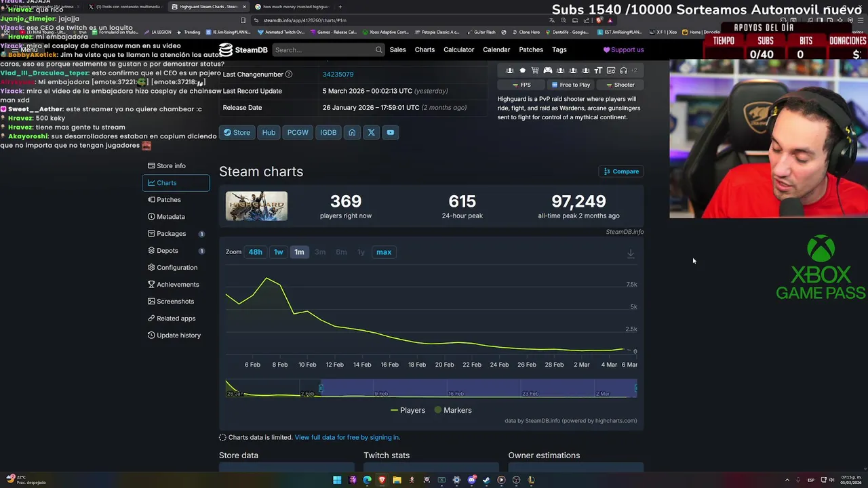
Task: Open File Explorer from taskbar
Action: pos(397,480)
